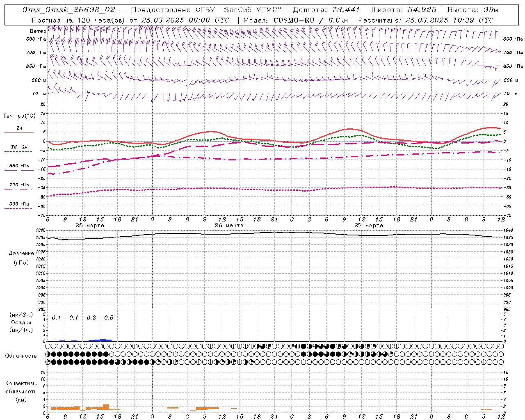Click the 0.5 precipitation amount
525x420 pixels.
point(109,318)
